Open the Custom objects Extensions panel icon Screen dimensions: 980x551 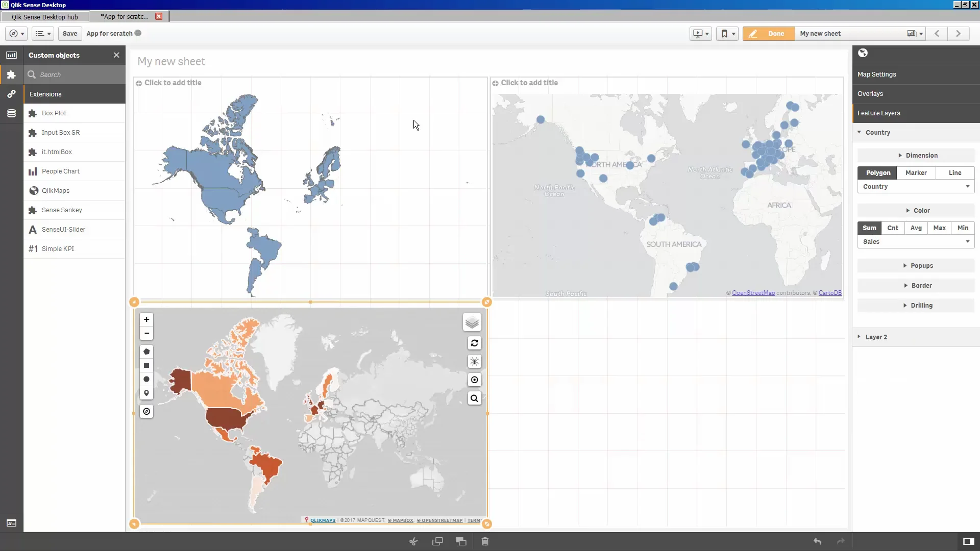pos(11,74)
